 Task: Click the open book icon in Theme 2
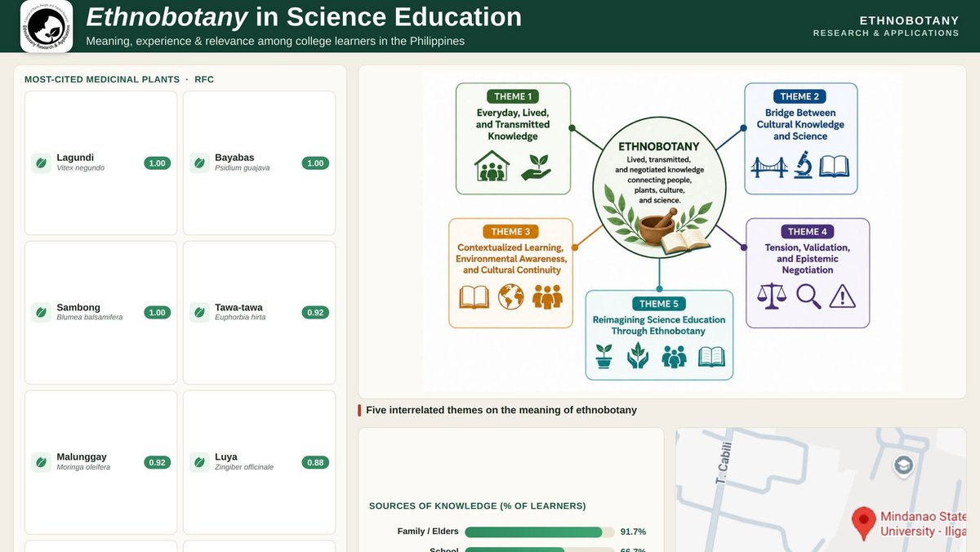pyautogui.click(x=834, y=167)
